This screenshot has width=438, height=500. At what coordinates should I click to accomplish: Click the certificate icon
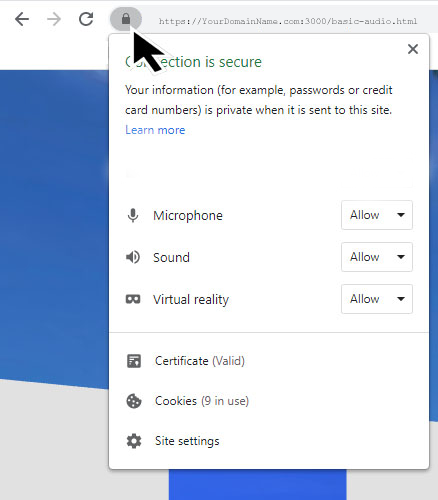[x=134, y=361]
